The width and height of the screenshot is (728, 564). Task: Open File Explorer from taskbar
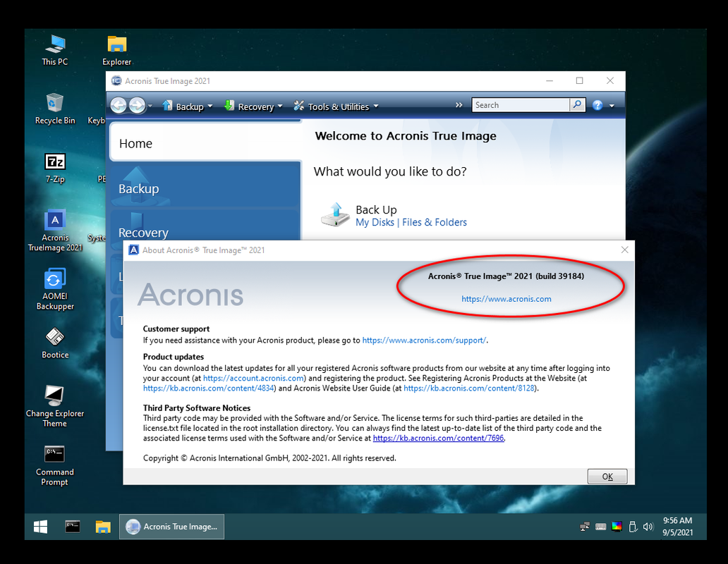103,527
